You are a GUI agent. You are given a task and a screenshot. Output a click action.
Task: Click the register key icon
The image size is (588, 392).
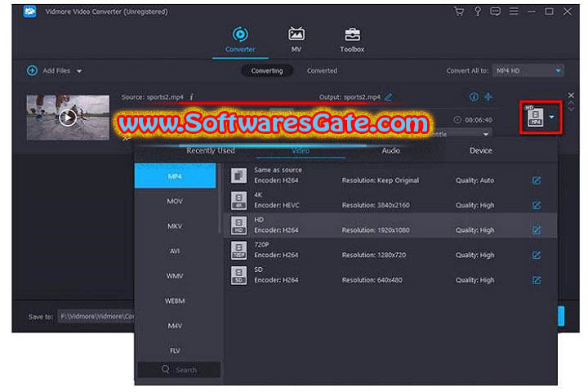point(478,11)
